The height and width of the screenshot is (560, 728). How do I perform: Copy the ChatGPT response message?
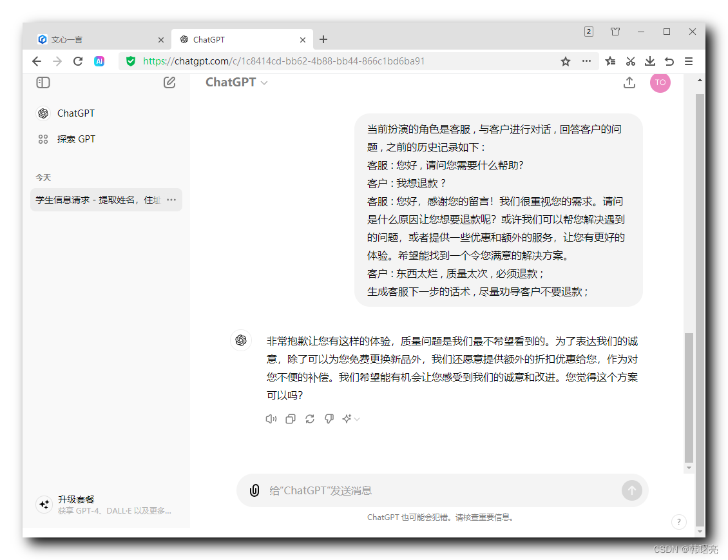click(x=291, y=418)
